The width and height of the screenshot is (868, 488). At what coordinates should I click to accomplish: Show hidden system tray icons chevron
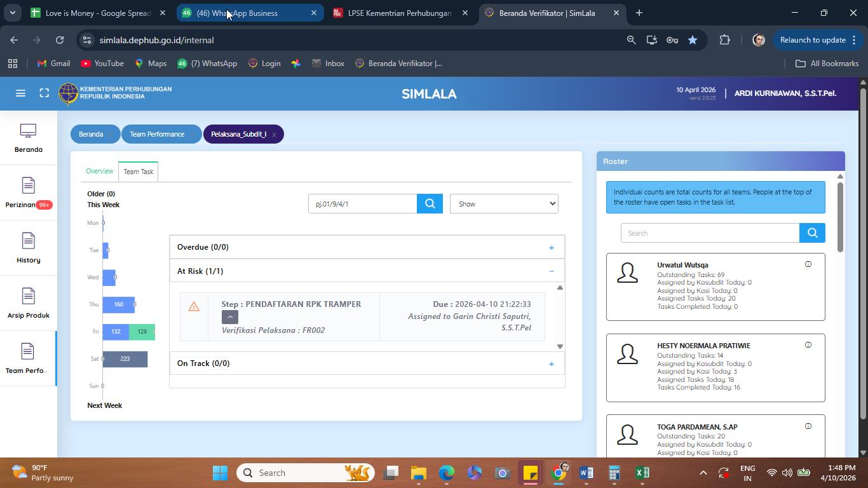point(703,473)
